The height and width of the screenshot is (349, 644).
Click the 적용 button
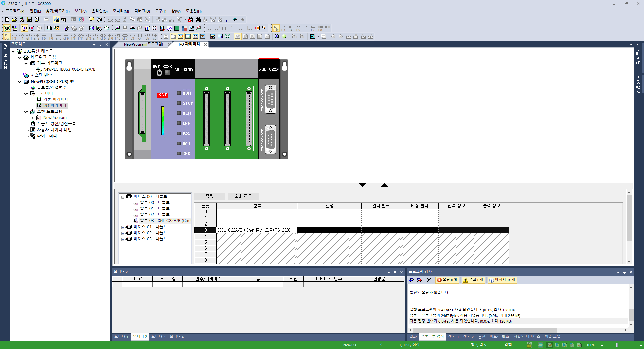pos(209,196)
